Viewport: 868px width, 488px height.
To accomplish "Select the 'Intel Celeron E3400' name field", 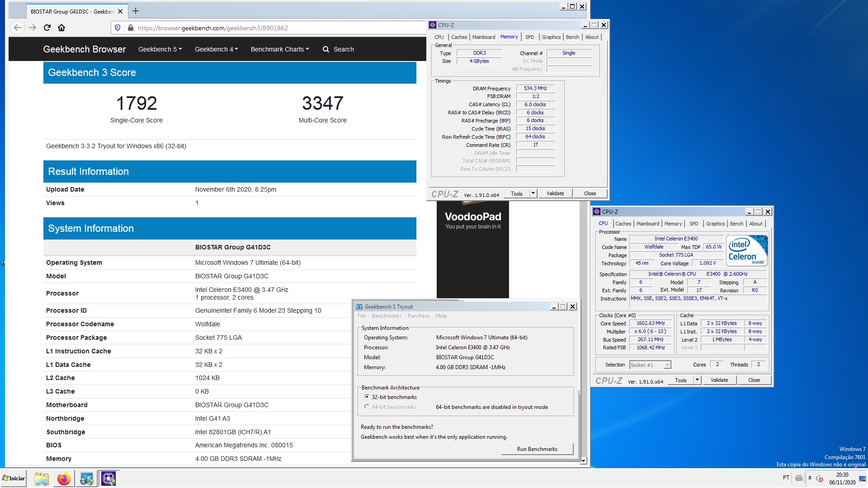I will click(x=676, y=239).
